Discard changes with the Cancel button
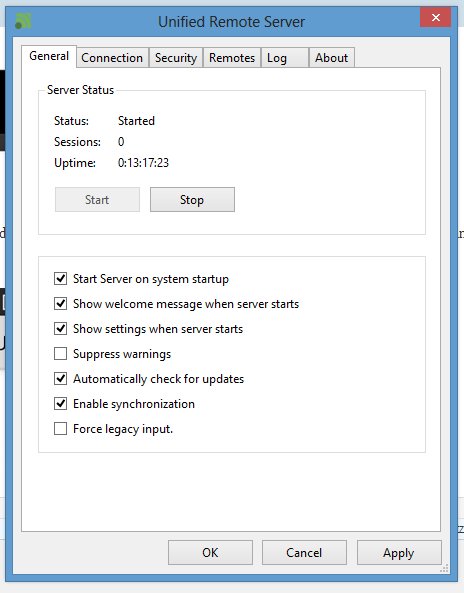Image resolution: width=464 pixels, height=593 pixels. pyautogui.click(x=304, y=553)
